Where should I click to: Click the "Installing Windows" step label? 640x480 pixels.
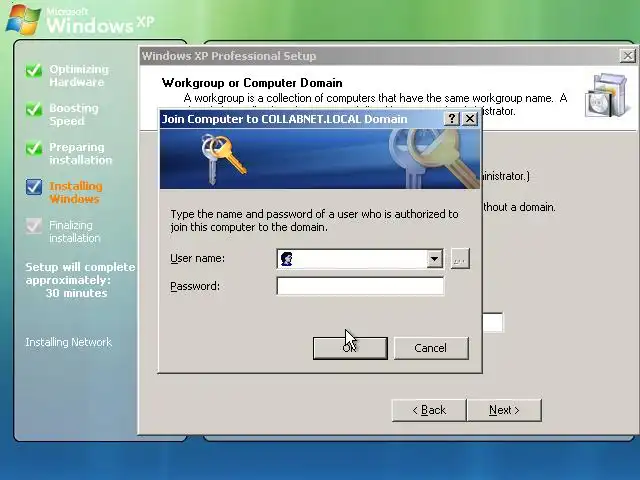(x=76, y=192)
